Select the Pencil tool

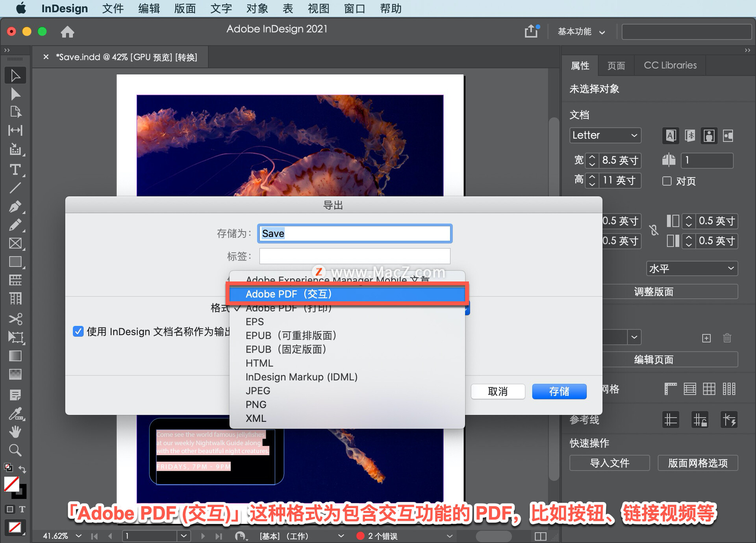pyautogui.click(x=15, y=225)
